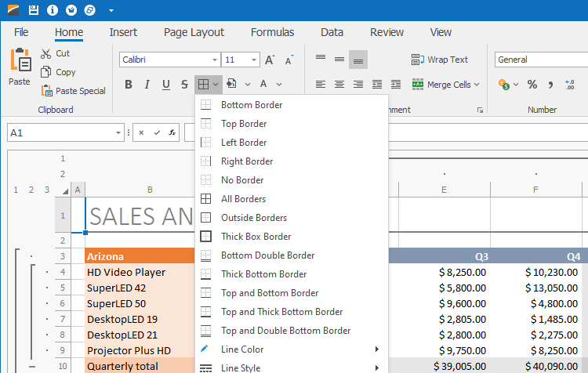Viewport: 588px width, 373px height.
Task: Click the insert function fx icon
Action: [x=172, y=132]
